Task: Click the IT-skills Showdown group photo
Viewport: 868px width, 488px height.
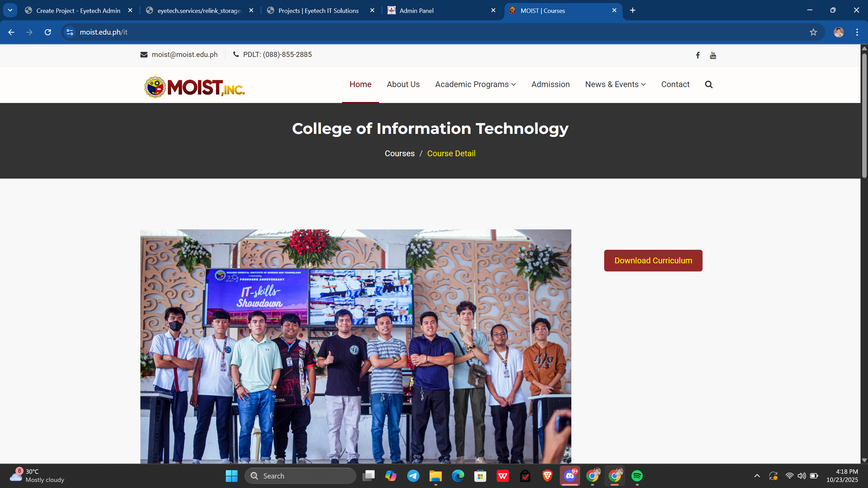Action: pos(355,346)
